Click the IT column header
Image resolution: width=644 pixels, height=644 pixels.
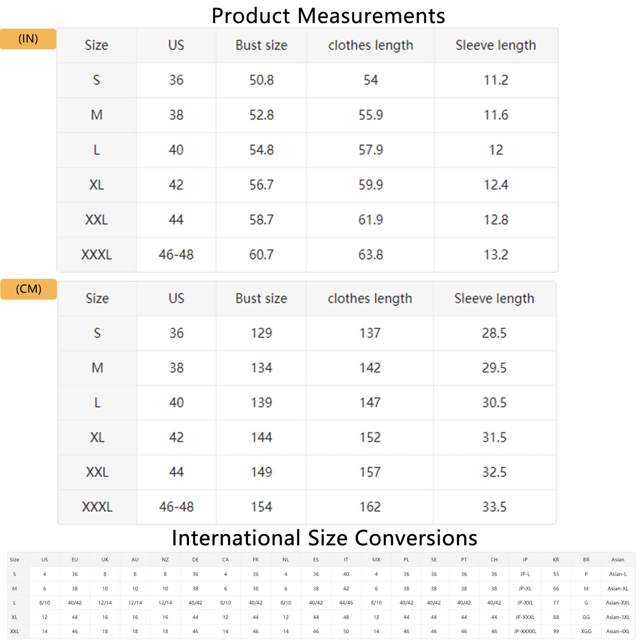346,560
